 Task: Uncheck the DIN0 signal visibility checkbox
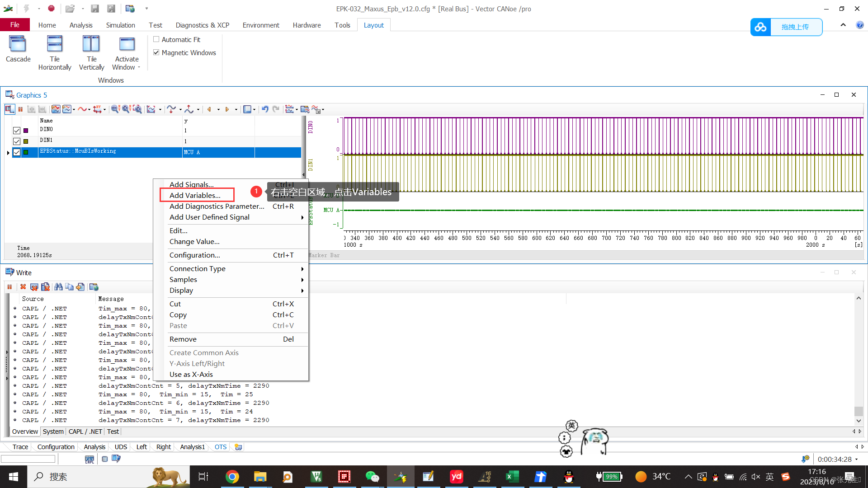(17, 131)
